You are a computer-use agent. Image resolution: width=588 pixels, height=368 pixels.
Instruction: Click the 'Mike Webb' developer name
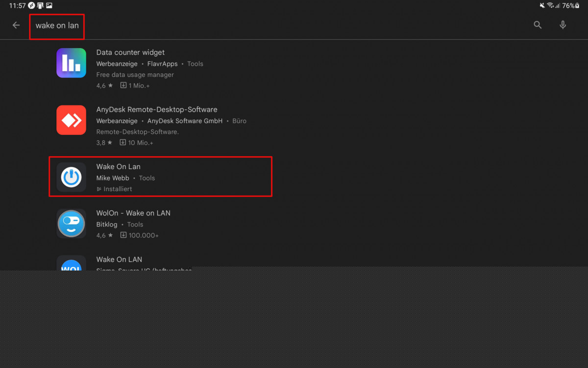pyautogui.click(x=113, y=178)
